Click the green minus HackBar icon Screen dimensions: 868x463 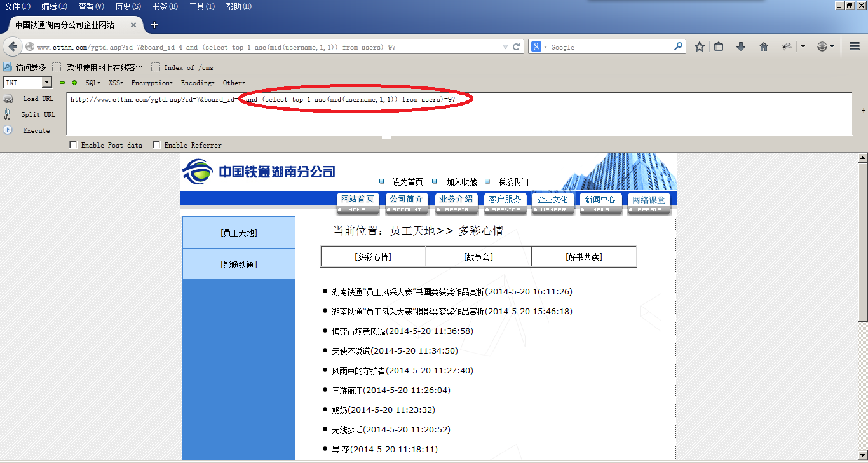[x=62, y=83]
